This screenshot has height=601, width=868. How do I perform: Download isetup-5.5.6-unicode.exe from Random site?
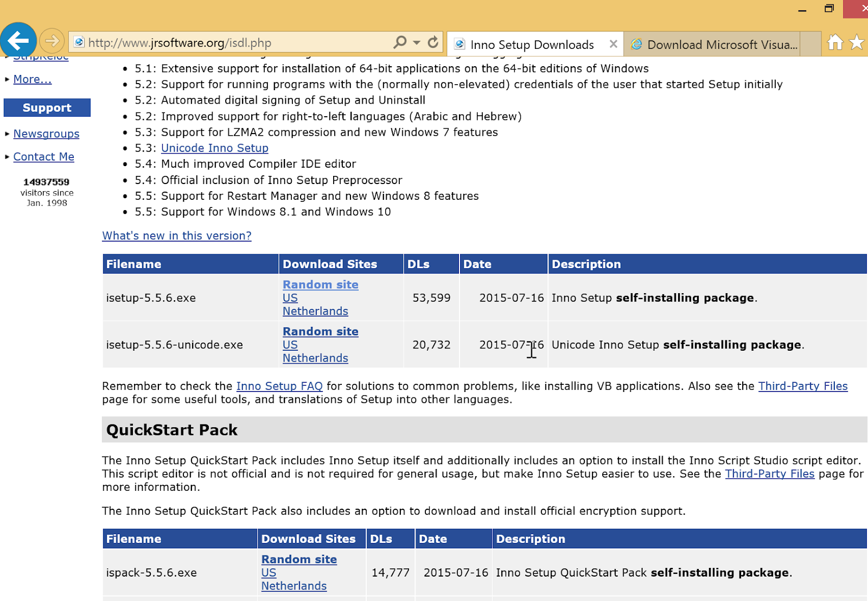[321, 331]
